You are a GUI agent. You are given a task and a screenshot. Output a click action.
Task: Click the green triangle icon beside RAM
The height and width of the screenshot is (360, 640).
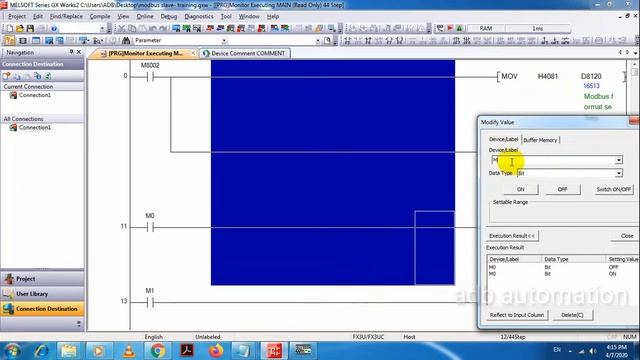pos(460,29)
